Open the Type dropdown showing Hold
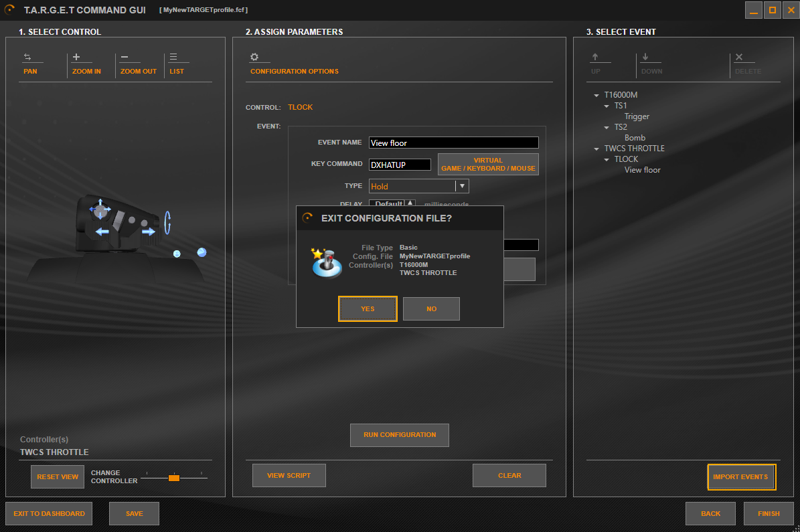The width and height of the screenshot is (800, 532). (x=418, y=186)
